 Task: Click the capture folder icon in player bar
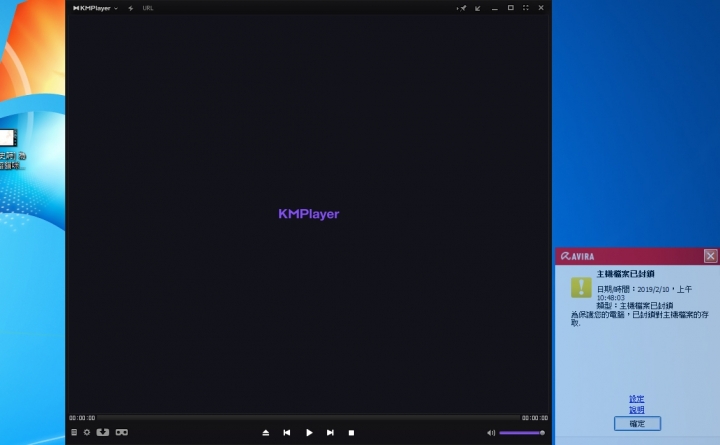[x=103, y=432]
